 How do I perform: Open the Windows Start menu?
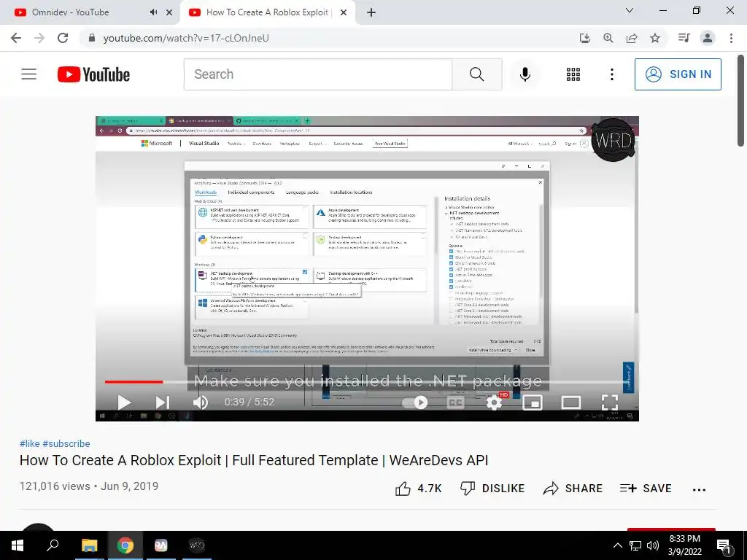tap(18, 545)
